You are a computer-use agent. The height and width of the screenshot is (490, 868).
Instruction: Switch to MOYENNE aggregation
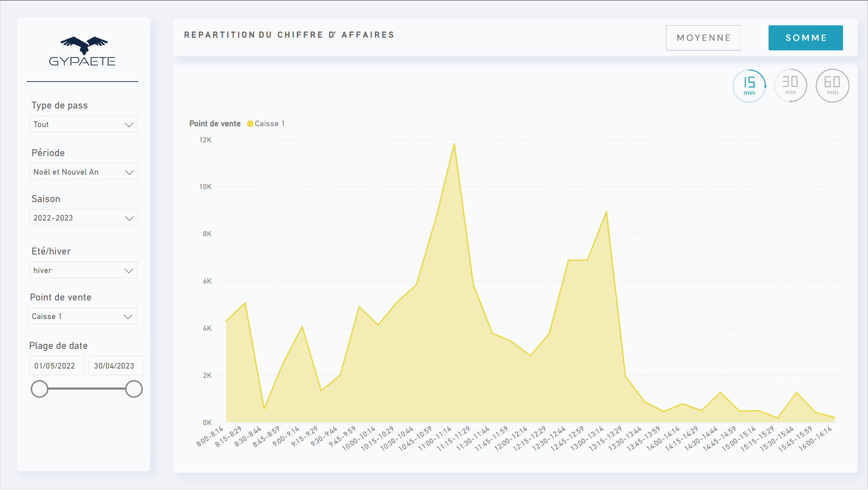point(703,38)
